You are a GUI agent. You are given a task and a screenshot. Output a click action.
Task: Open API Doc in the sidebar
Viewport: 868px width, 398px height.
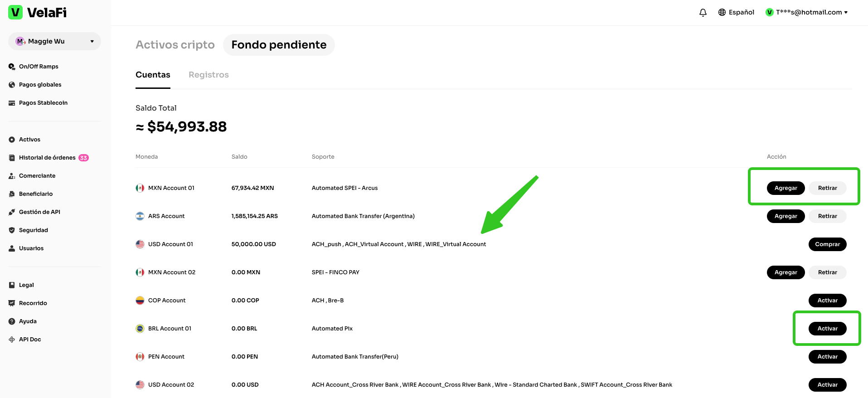coord(29,340)
